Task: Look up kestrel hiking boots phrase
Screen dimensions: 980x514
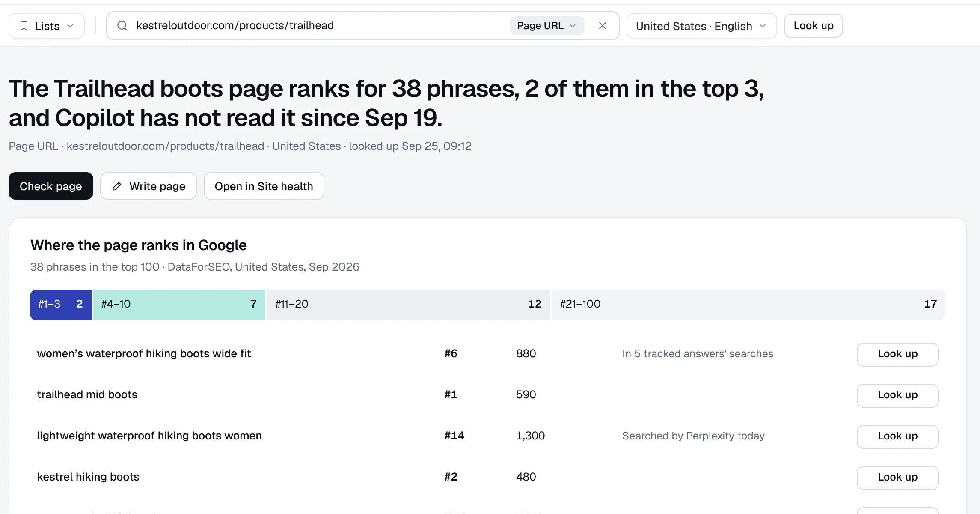Action: (897, 478)
